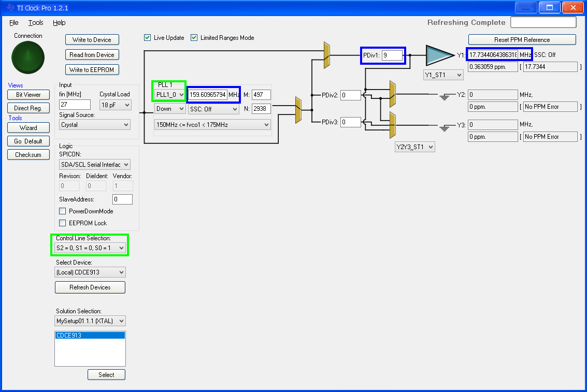Image resolution: width=587 pixels, height=392 pixels.
Task: Toggle the Live Update checkbox
Action: (148, 38)
